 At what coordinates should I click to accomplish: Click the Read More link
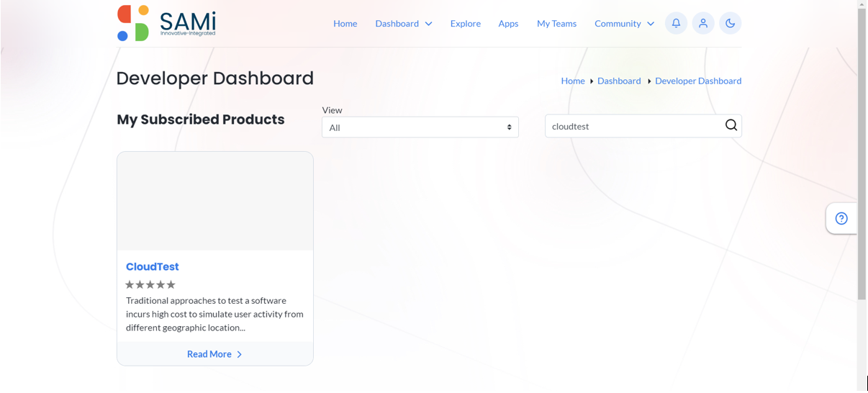pos(209,354)
